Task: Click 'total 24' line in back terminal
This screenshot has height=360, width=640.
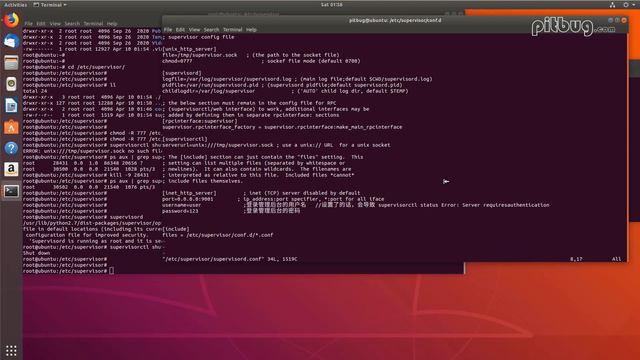Action: (x=35, y=91)
